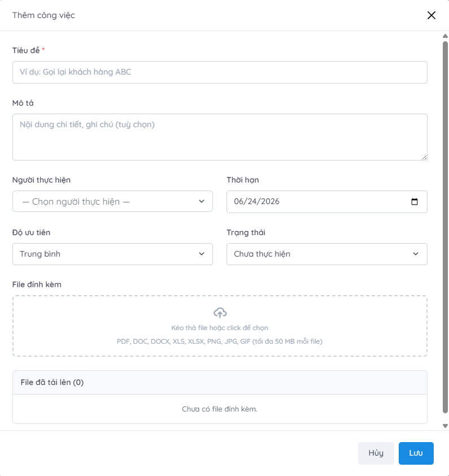Screen dimensions: 449x476
Task: Click the vertical scrollbar thumb
Action: pyautogui.click(x=445, y=227)
